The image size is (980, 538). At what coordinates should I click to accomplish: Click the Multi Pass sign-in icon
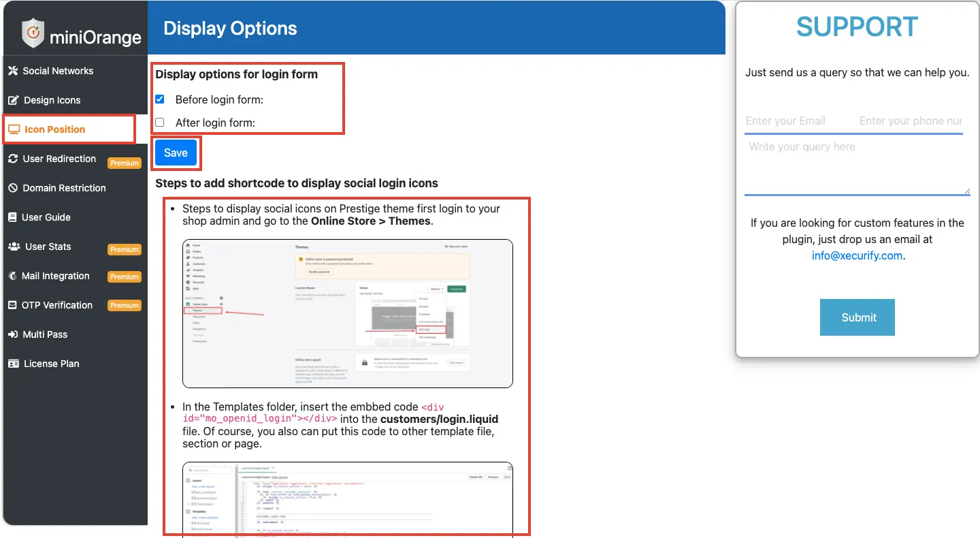click(12, 334)
